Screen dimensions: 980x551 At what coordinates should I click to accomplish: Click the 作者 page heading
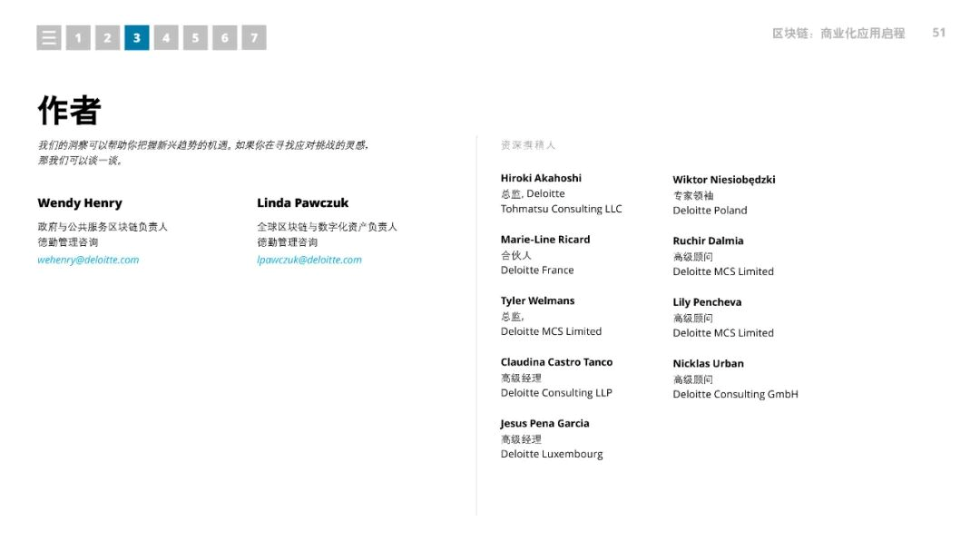click(x=69, y=111)
